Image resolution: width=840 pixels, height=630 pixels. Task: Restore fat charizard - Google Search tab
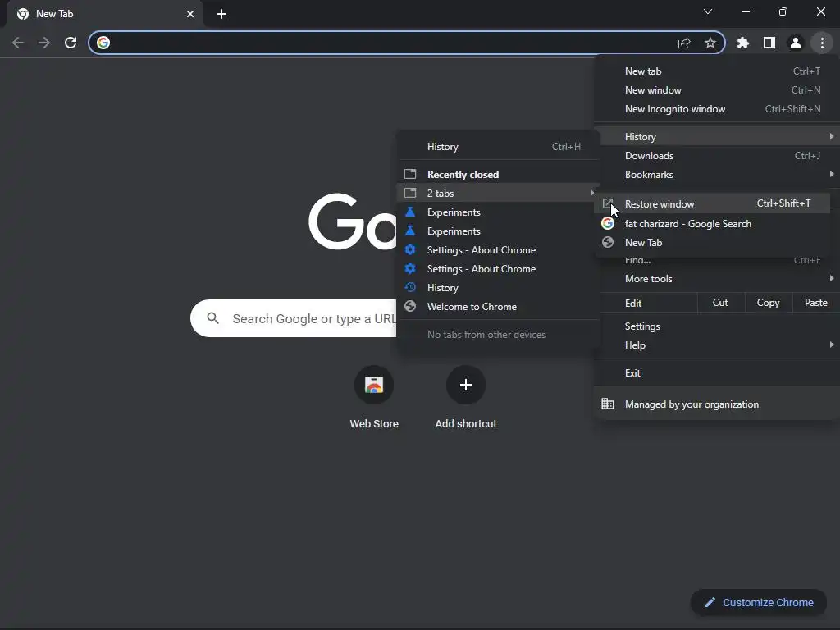tap(713, 223)
